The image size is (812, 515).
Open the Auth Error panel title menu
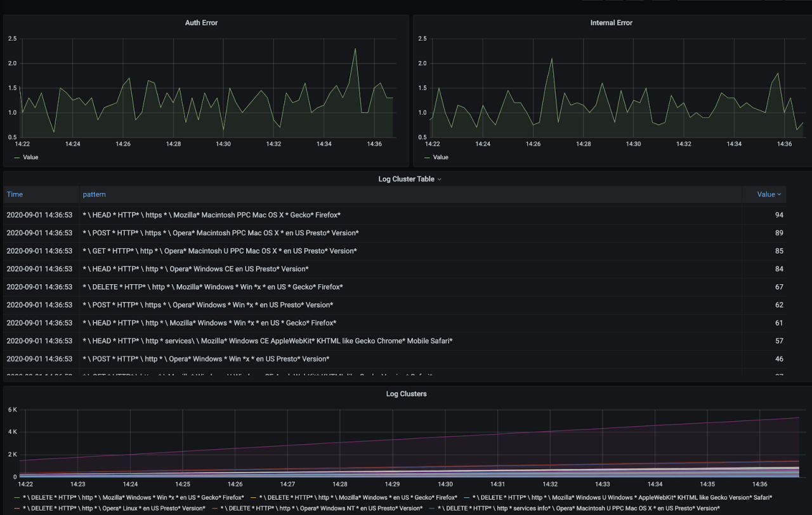coord(201,23)
